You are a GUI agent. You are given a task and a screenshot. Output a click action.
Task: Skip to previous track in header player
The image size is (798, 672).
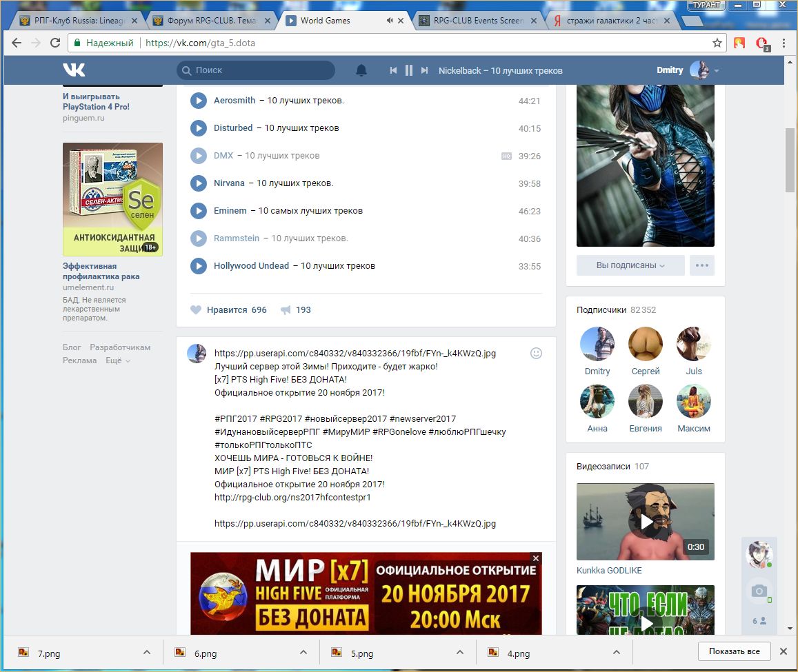(x=393, y=70)
